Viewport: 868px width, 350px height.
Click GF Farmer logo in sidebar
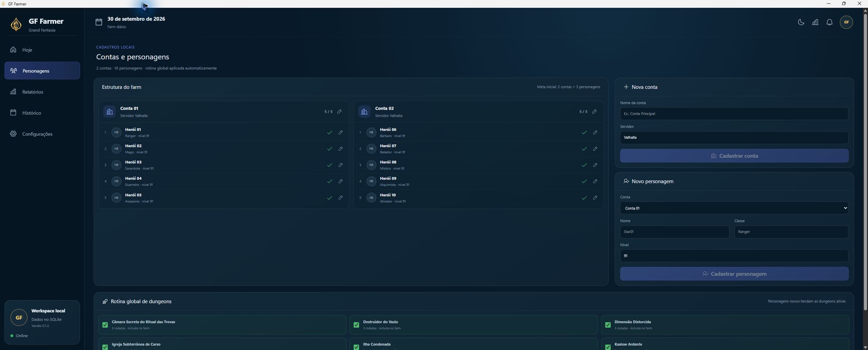pos(16,24)
